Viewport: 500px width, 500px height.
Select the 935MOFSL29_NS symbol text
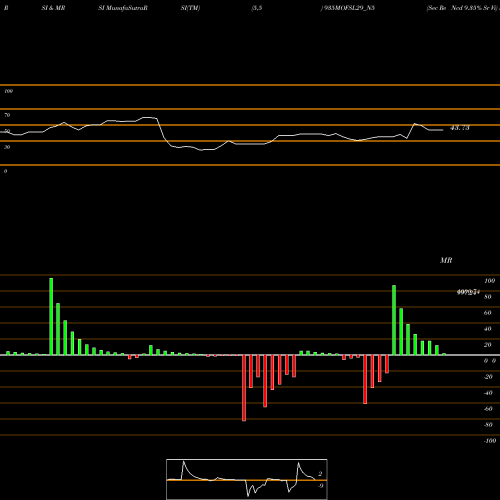point(348,8)
